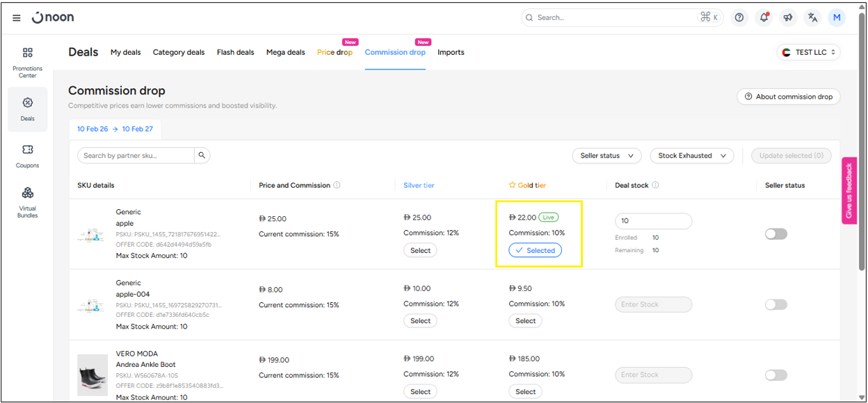
Task: Click the About commission drop button
Action: [x=788, y=97]
